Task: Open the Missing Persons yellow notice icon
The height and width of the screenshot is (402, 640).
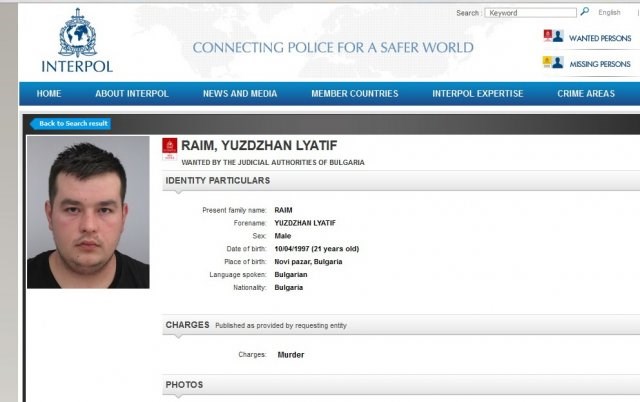Action: tap(553, 62)
